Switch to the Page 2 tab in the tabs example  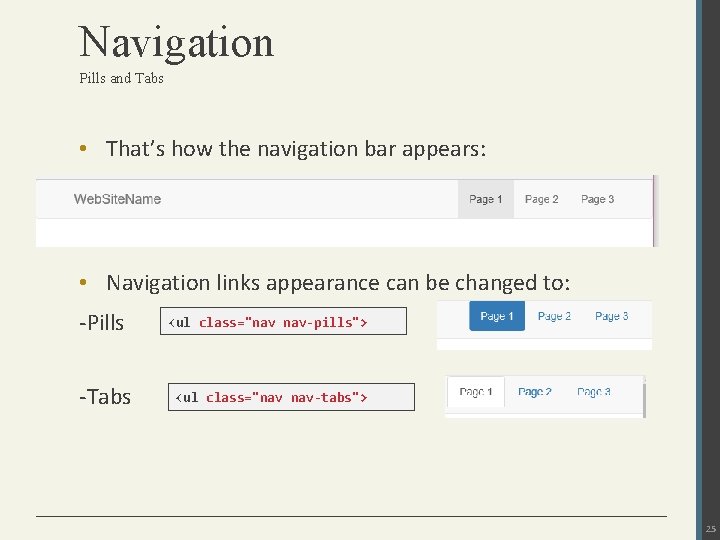pos(535,392)
